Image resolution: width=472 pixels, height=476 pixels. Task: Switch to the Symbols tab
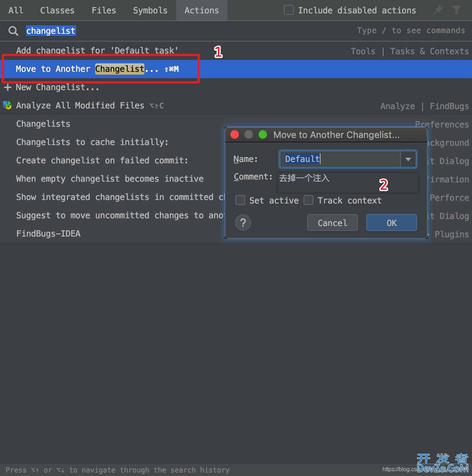click(x=150, y=10)
